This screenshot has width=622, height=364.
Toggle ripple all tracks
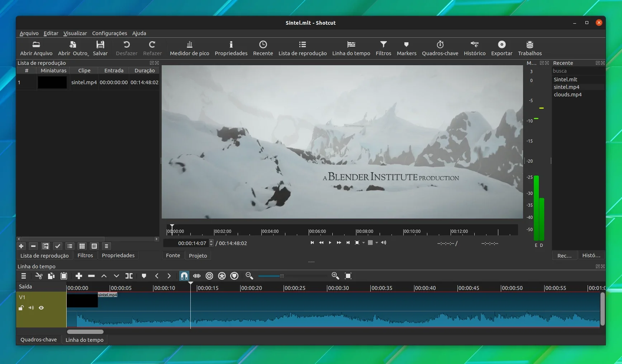222,276
